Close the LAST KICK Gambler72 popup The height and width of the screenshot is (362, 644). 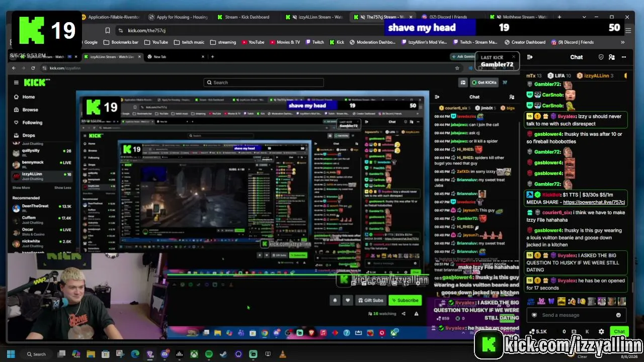pos(513,57)
